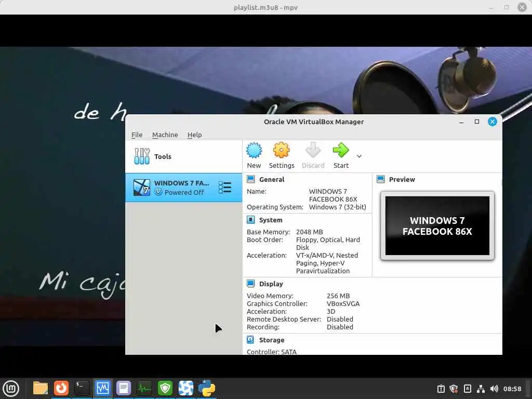Open the Python taskbar icon
This screenshot has width=532, height=399.
click(207, 388)
